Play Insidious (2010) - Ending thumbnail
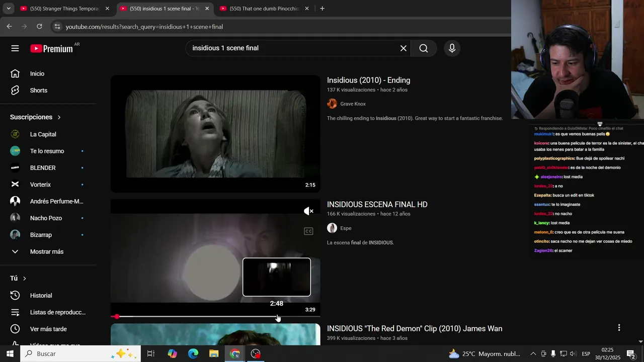 (215, 134)
